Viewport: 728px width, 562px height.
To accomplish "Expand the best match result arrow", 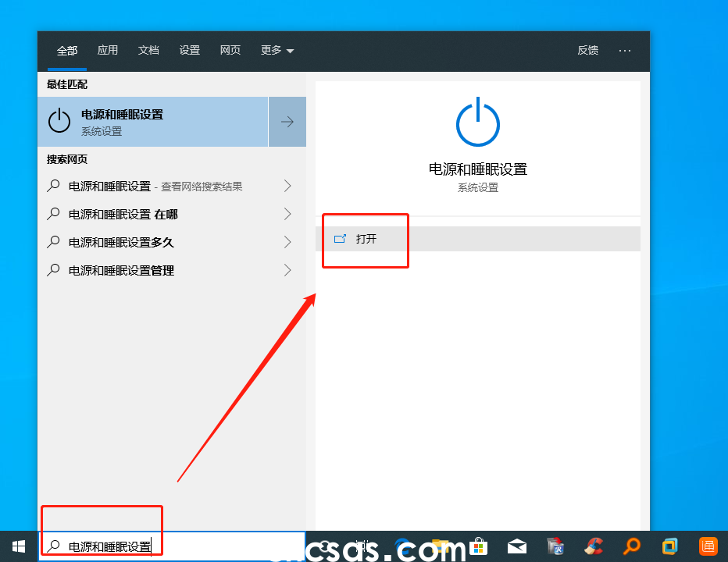I will (287, 122).
